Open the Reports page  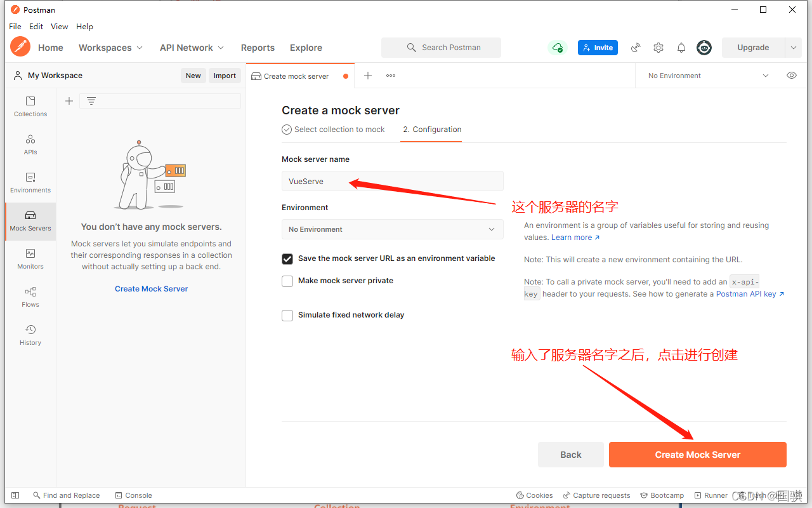coord(258,48)
